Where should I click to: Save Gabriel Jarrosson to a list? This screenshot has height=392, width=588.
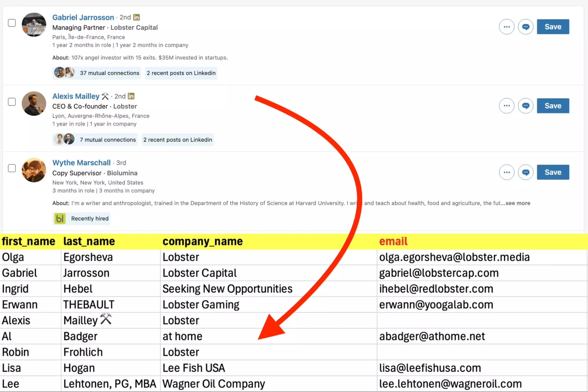(553, 27)
